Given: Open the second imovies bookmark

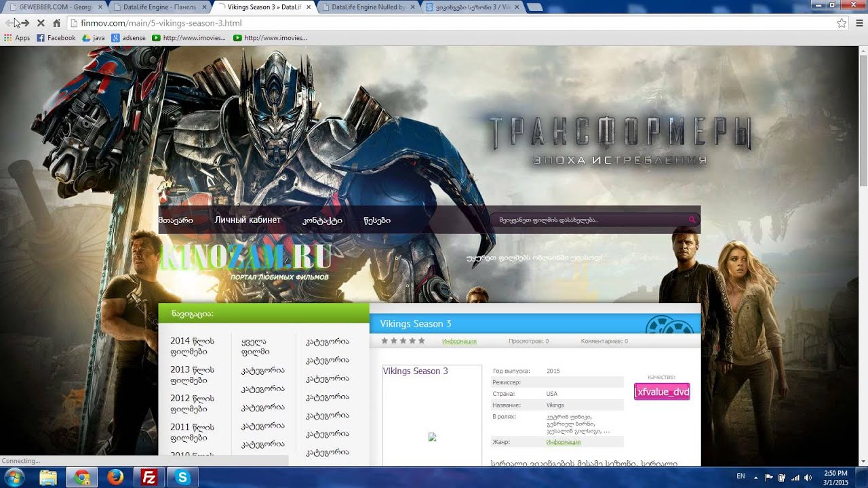Looking at the screenshot, I should pos(270,38).
